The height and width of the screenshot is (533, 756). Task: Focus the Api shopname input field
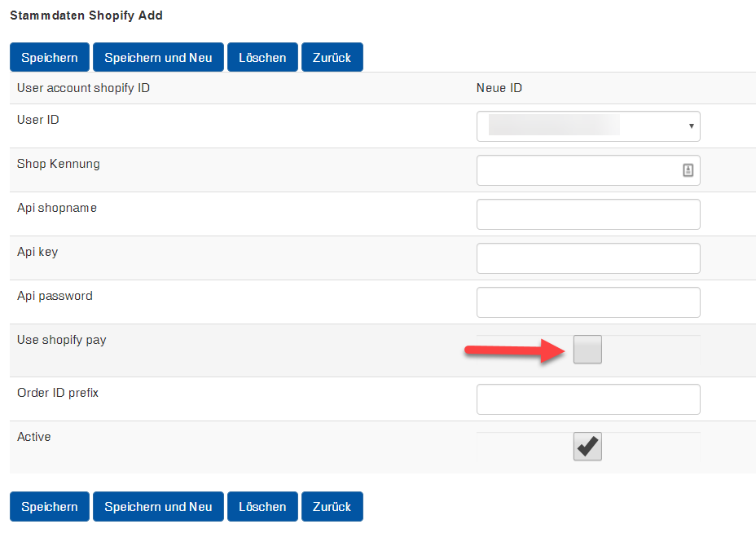(588, 214)
